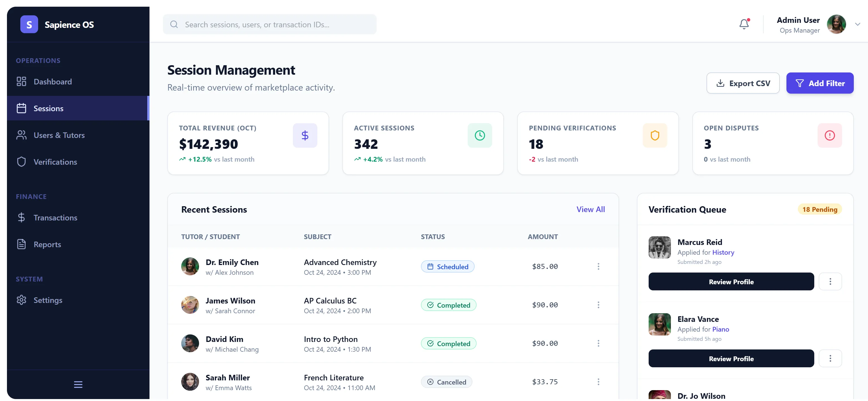The width and height of the screenshot is (868, 401).
Task: Click the Transactions dollar icon
Action: [21, 218]
